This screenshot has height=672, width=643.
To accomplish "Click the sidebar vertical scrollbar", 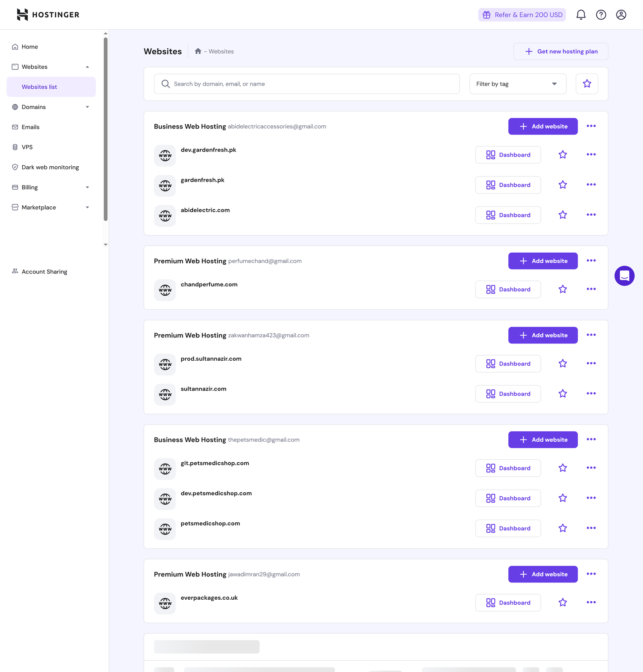I will pyautogui.click(x=106, y=129).
